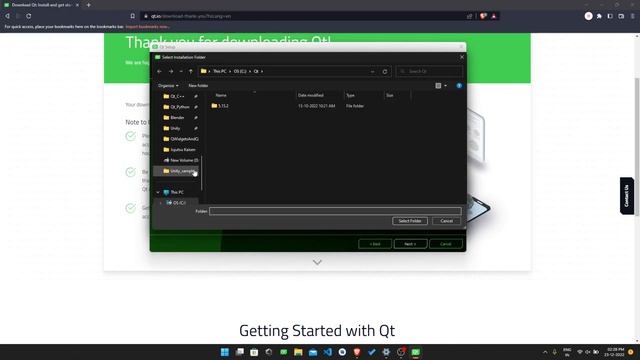This screenshot has height=360, width=640.
Task: Open the taskbar clock and date
Action: (x=615, y=352)
